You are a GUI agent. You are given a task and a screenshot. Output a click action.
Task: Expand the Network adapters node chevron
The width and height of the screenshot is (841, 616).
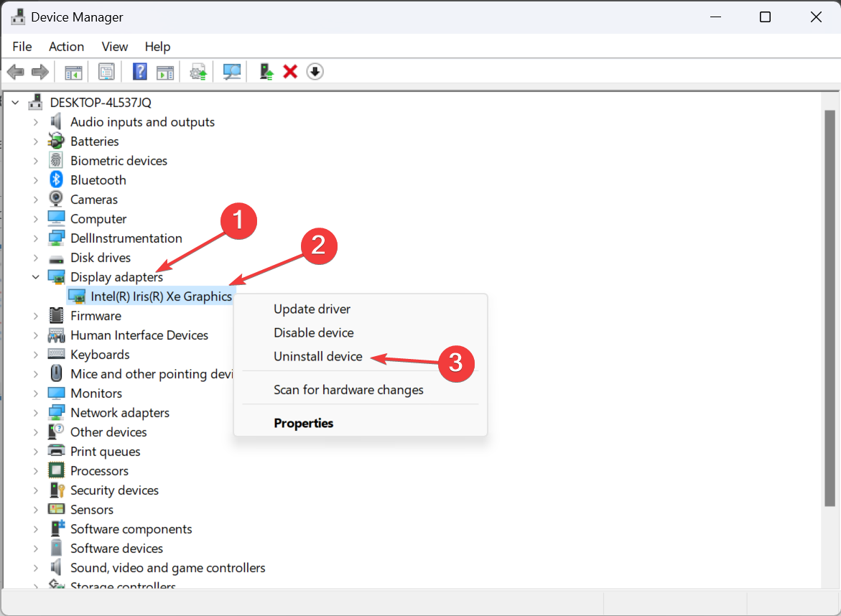tap(35, 413)
